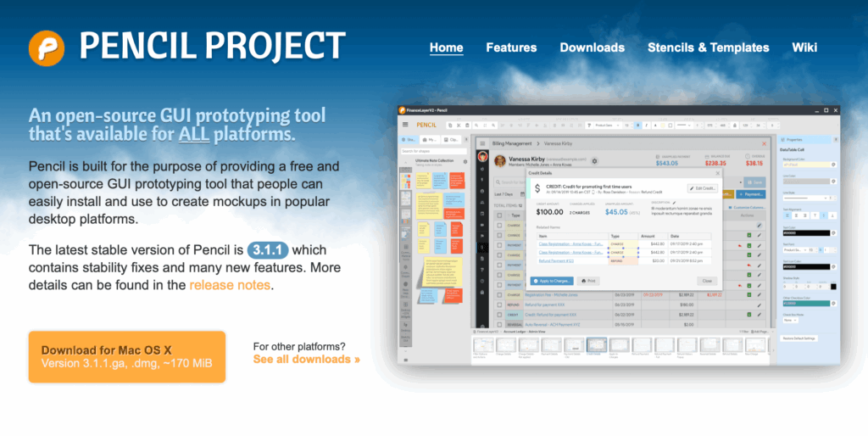Click the Actual Size zoom icon
The width and height of the screenshot is (868, 436).
[485, 126]
